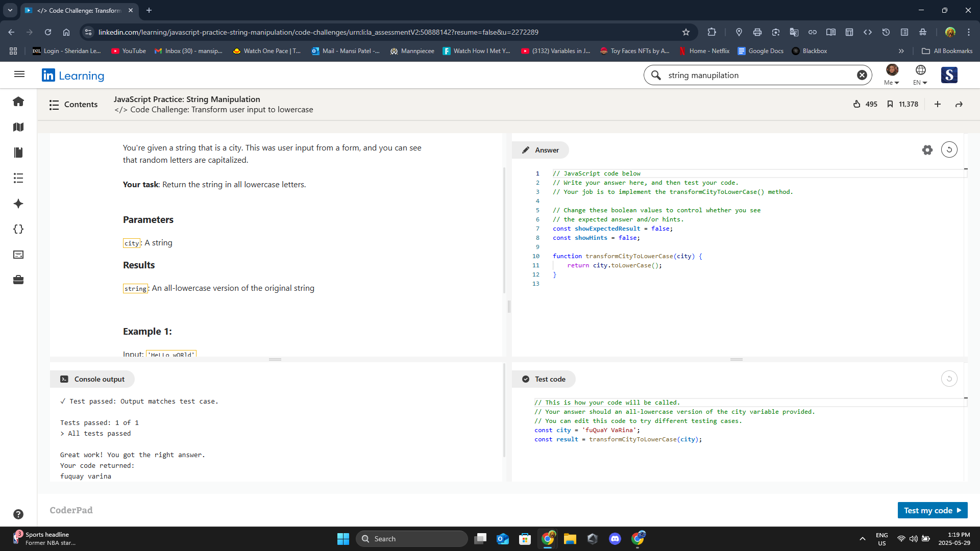Open the code braces sidebar icon
Screen dimensions: 980x551
pos(18,229)
